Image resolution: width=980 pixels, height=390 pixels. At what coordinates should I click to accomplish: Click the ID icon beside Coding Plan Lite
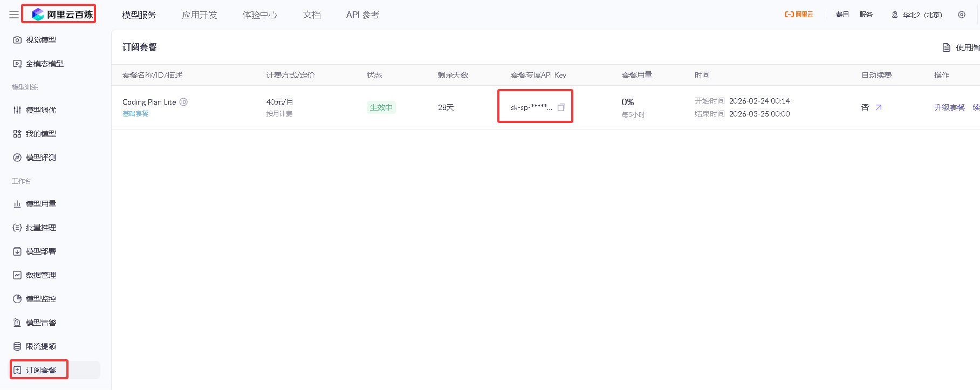[x=183, y=102]
